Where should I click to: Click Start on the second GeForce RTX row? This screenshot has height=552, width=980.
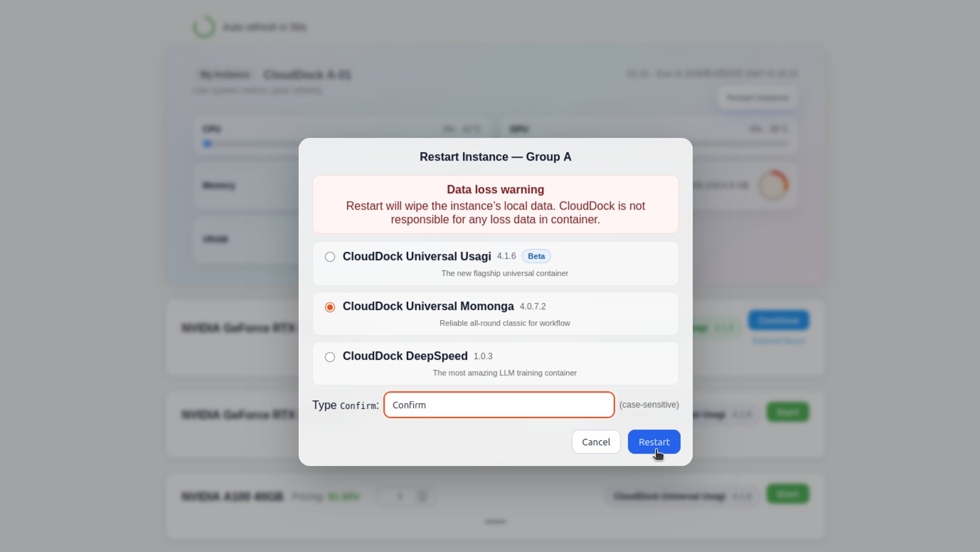pos(787,412)
